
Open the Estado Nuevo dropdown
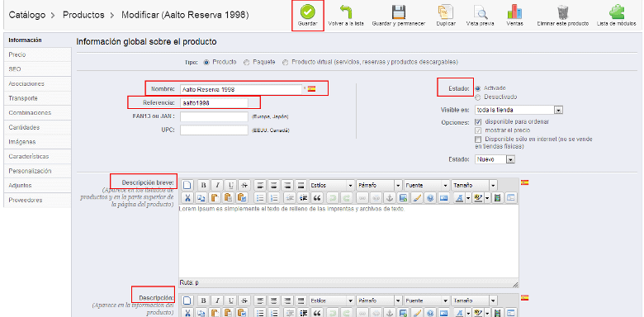495,159
